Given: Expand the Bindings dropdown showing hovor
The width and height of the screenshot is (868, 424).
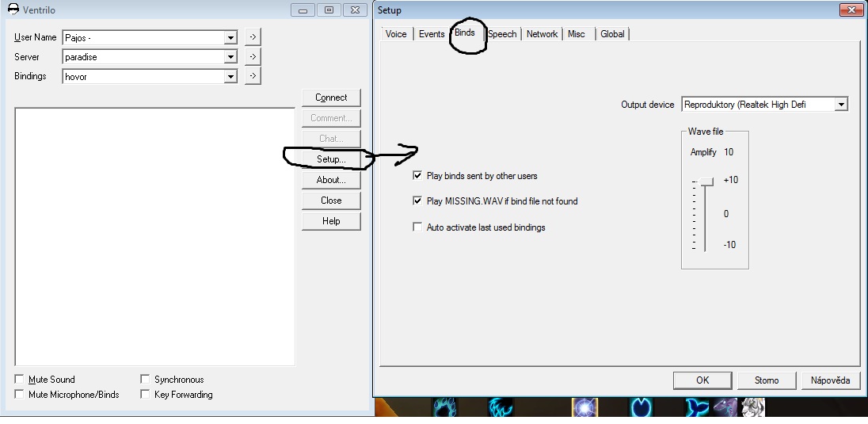Looking at the screenshot, I should point(230,77).
